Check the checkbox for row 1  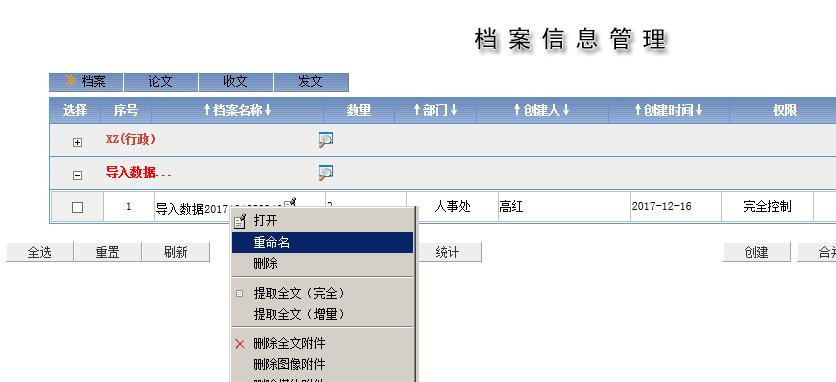(x=77, y=208)
